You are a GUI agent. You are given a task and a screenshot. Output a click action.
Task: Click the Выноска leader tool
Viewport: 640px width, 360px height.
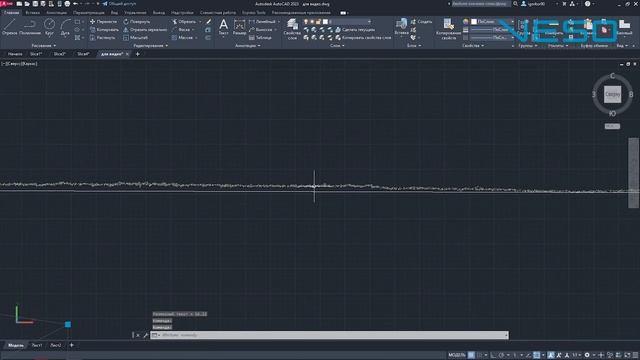[x=260, y=30]
